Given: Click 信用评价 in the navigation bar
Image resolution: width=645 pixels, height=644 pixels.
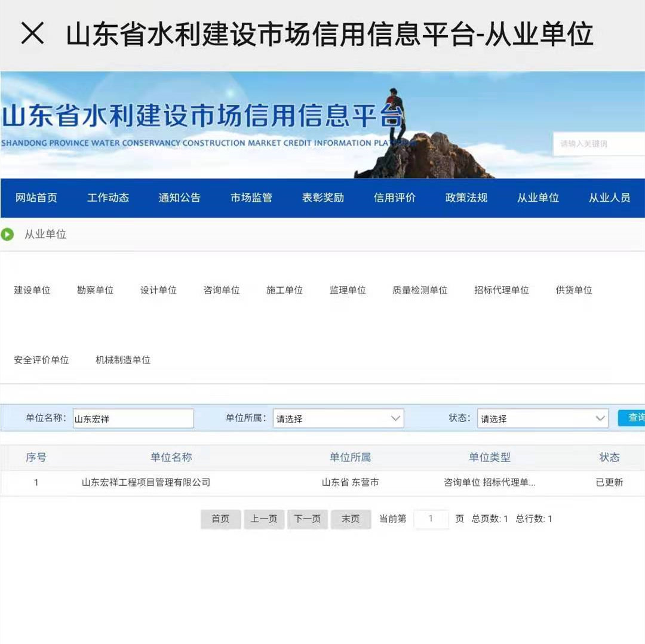Looking at the screenshot, I should tap(395, 198).
